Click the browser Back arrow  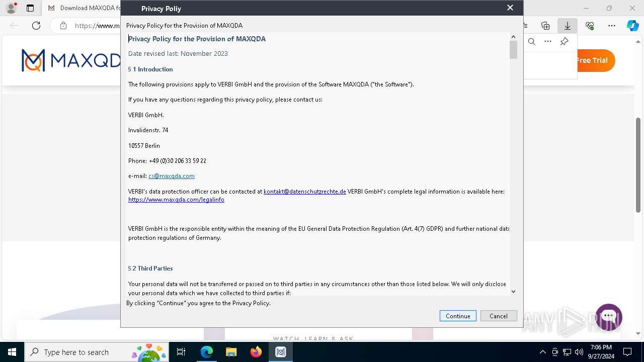14,26
